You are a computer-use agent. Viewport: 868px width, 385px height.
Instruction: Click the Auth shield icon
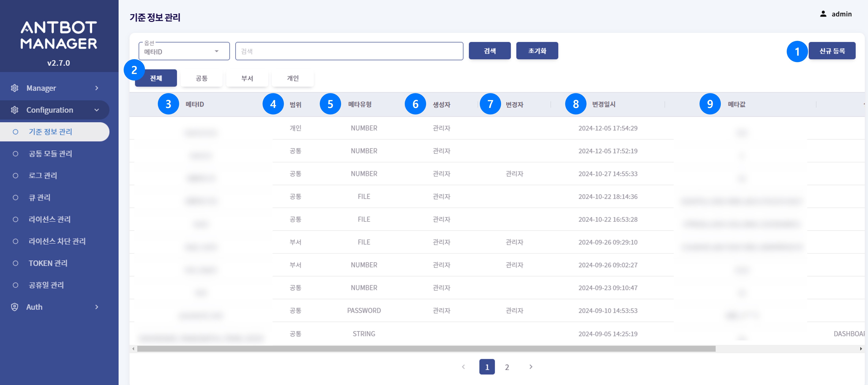click(x=14, y=307)
